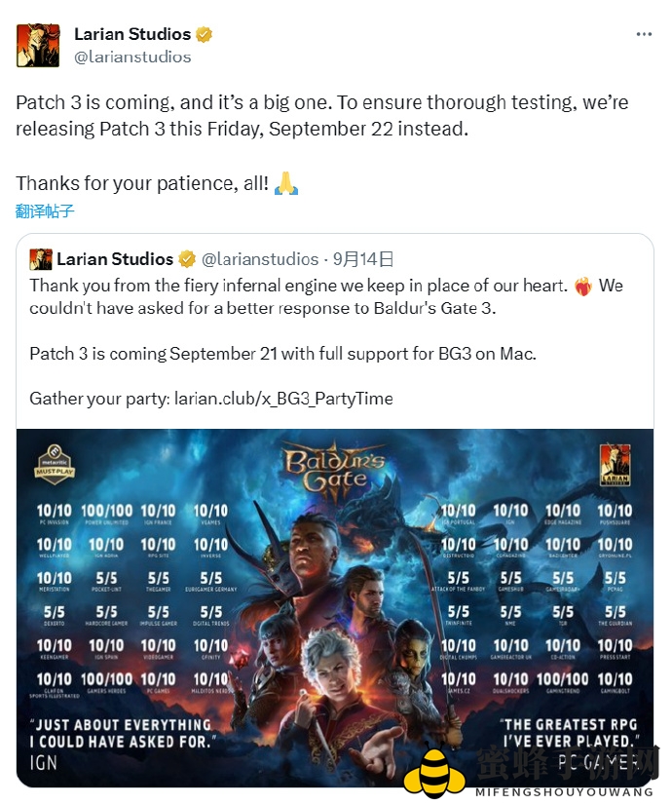Click the verified badge in quoted tweet
The height and width of the screenshot is (805, 672).
coord(187,259)
